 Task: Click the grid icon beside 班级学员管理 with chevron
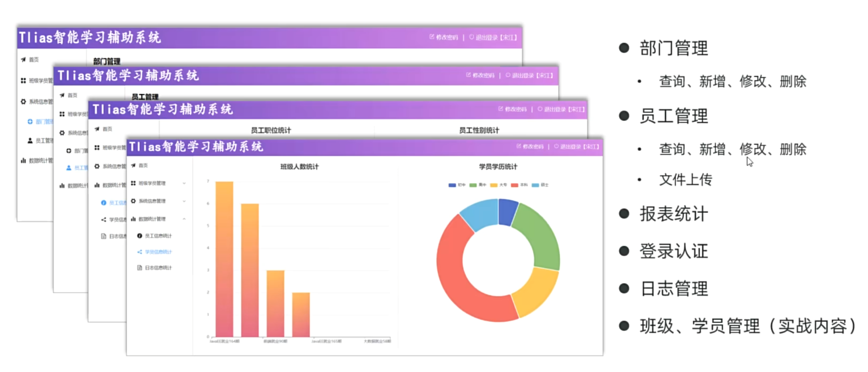[133, 183]
